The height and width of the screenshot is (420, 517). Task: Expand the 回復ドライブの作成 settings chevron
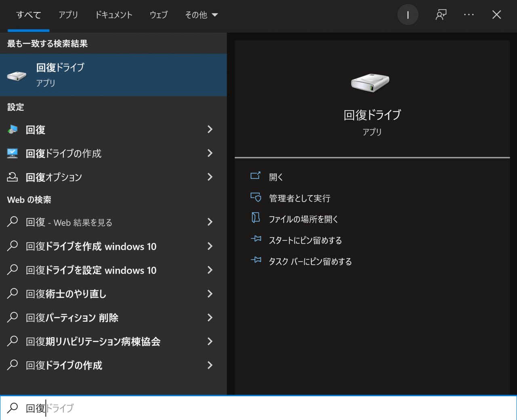pos(210,153)
